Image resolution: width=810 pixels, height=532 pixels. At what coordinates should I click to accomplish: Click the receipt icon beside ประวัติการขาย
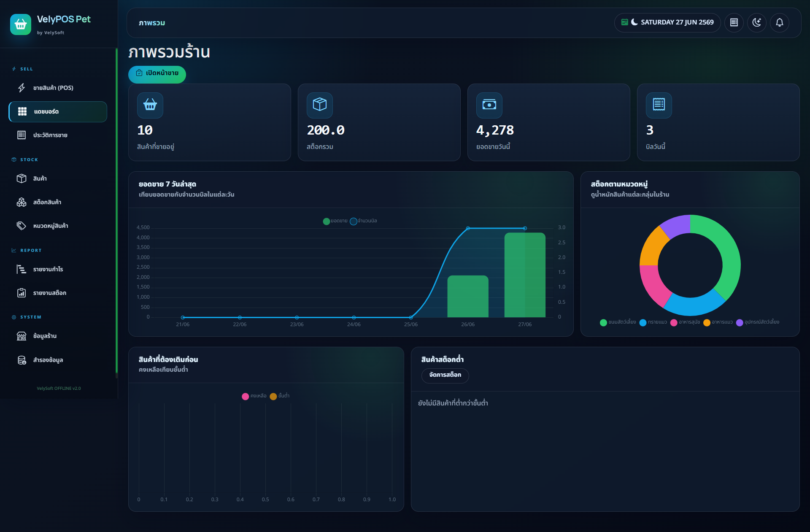[22, 135]
